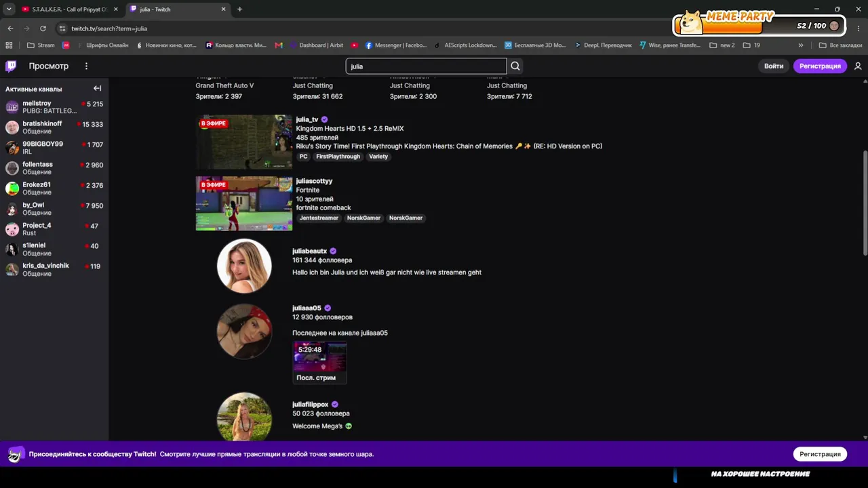
Task: Open the site information icon in address bar
Action: [62, 28]
